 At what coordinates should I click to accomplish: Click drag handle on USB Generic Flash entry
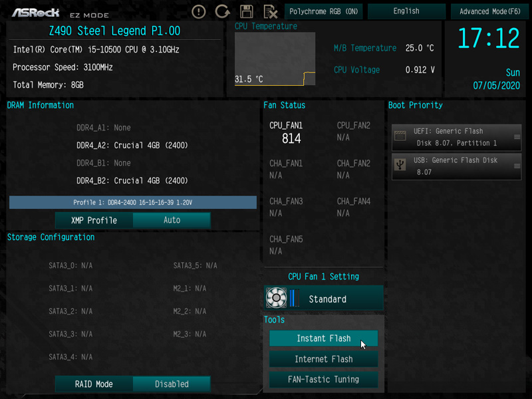pos(517,166)
